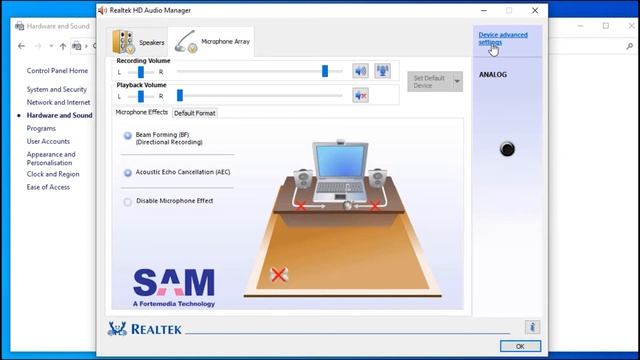Click the Speakers tab speaker icon
The image size is (640, 360).
click(x=123, y=42)
